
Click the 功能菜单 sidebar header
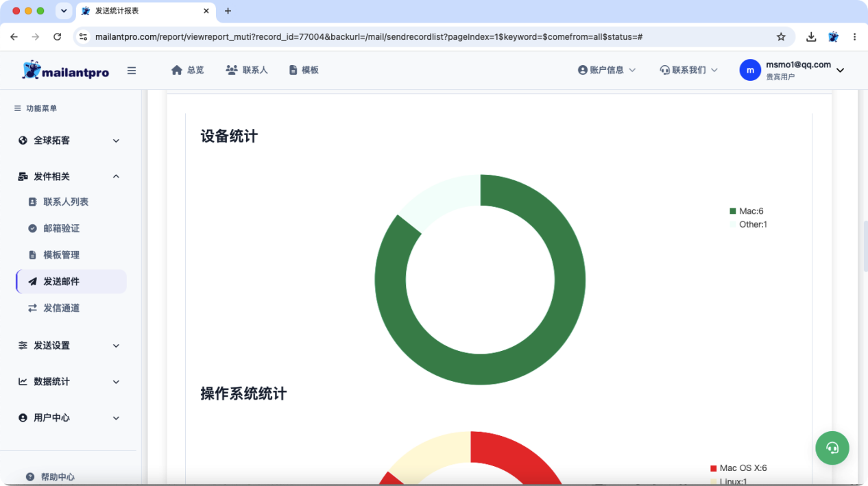pyautogui.click(x=36, y=108)
